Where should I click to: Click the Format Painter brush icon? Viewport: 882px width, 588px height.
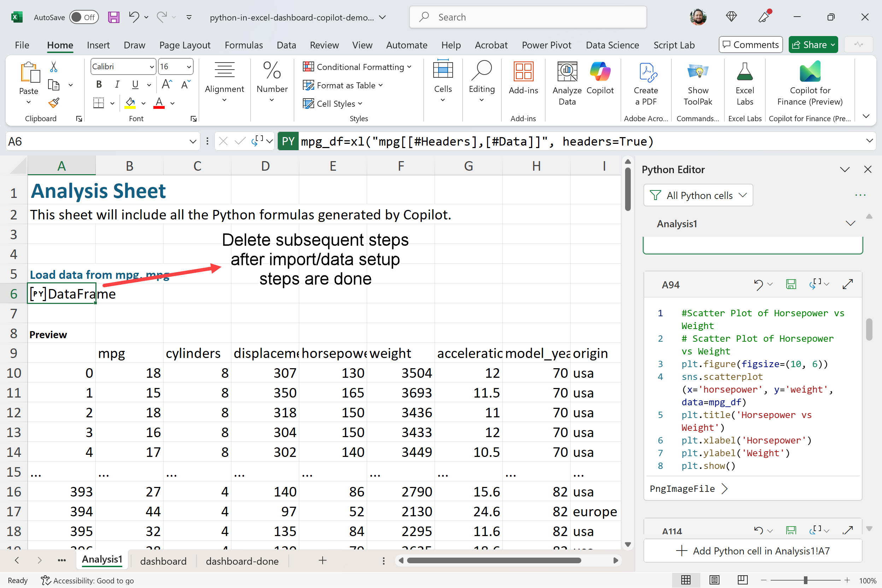[54, 103]
